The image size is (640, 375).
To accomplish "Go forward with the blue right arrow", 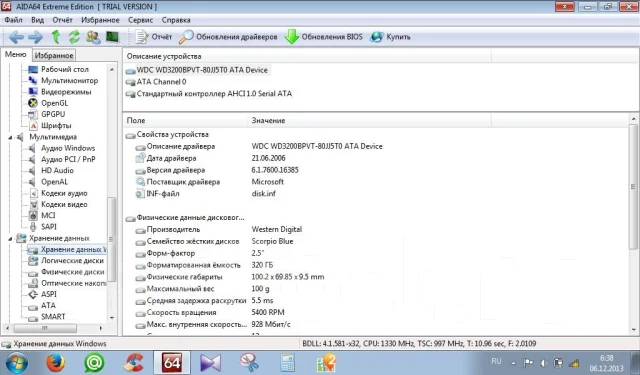I will [36, 37].
